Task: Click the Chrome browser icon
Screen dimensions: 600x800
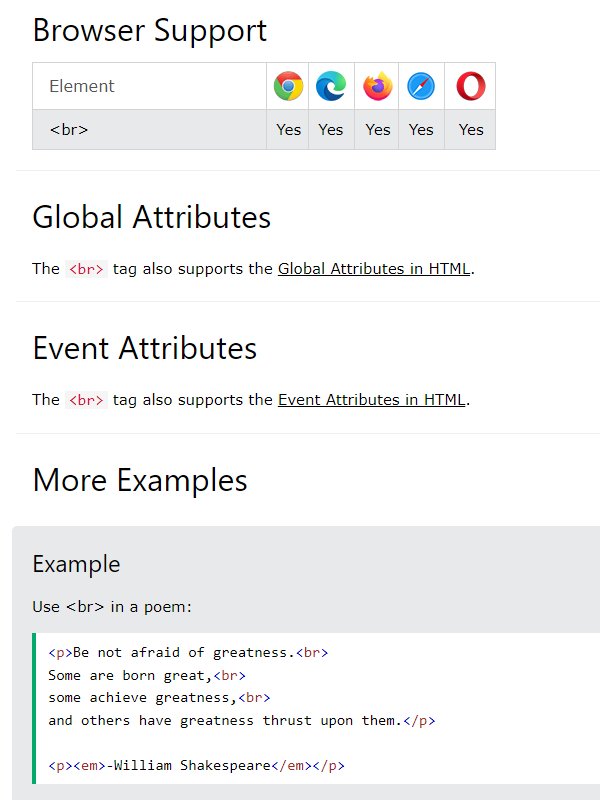Action: click(x=288, y=86)
